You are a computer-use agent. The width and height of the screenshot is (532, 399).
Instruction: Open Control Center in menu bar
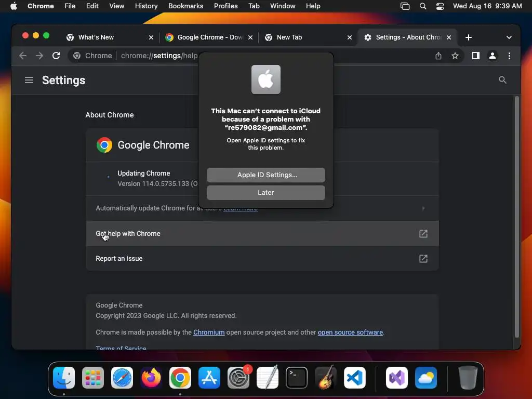tap(440, 6)
